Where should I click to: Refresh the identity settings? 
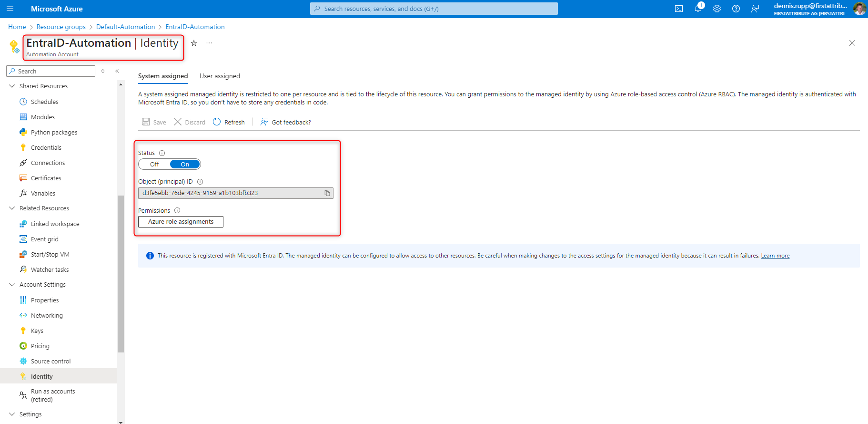click(229, 122)
